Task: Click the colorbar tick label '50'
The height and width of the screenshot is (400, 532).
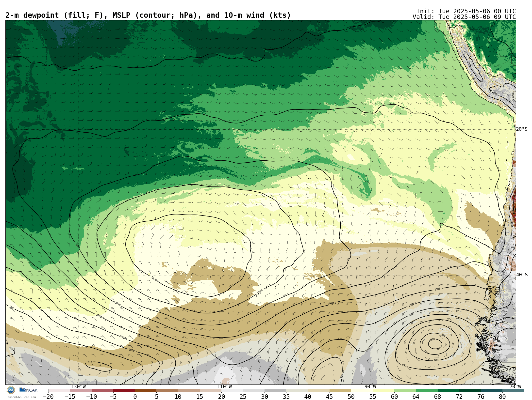Action: pyautogui.click(x=351, y=397)
